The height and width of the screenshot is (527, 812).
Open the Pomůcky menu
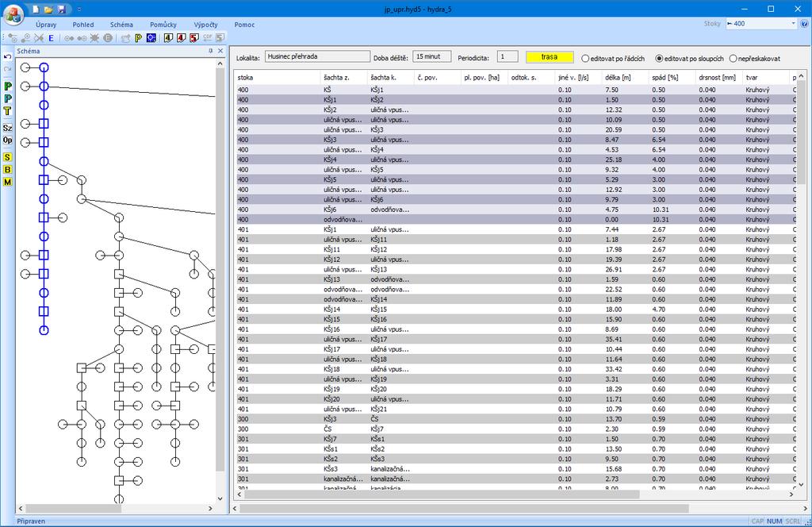[163, 25]
